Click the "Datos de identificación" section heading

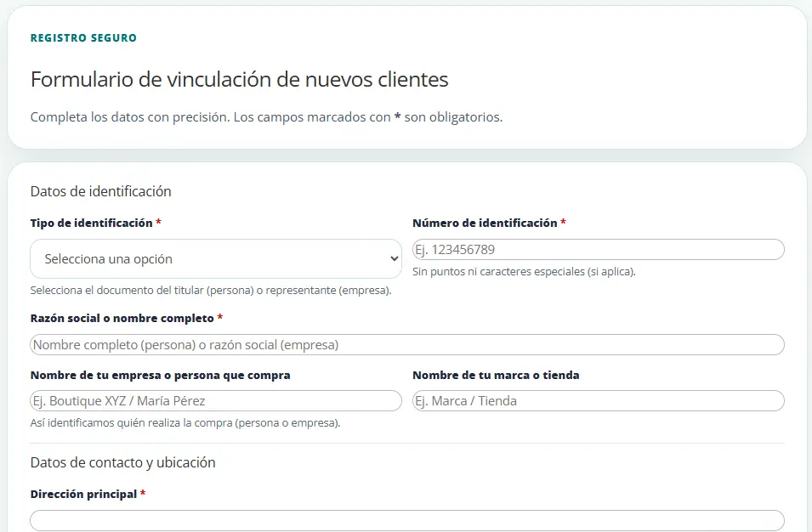(100, 191)
